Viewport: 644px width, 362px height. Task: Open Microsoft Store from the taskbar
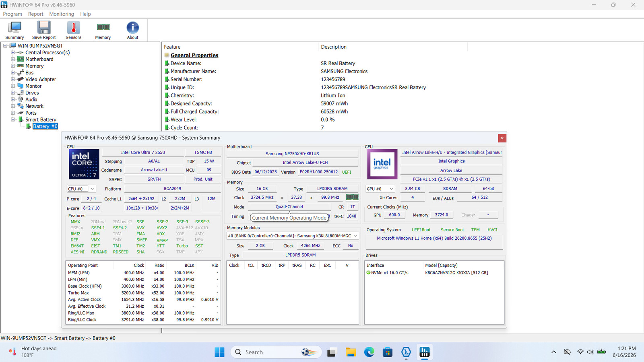click(387, 352)
